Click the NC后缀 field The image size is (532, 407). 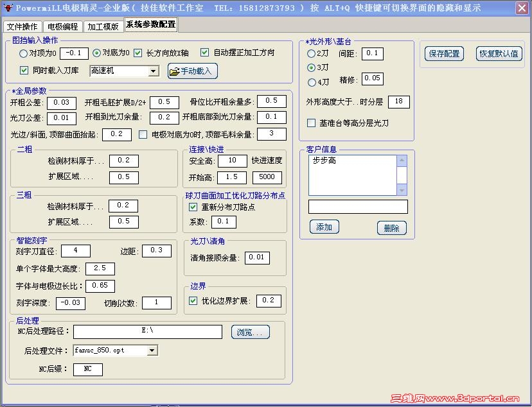click(x=88, y=369)
